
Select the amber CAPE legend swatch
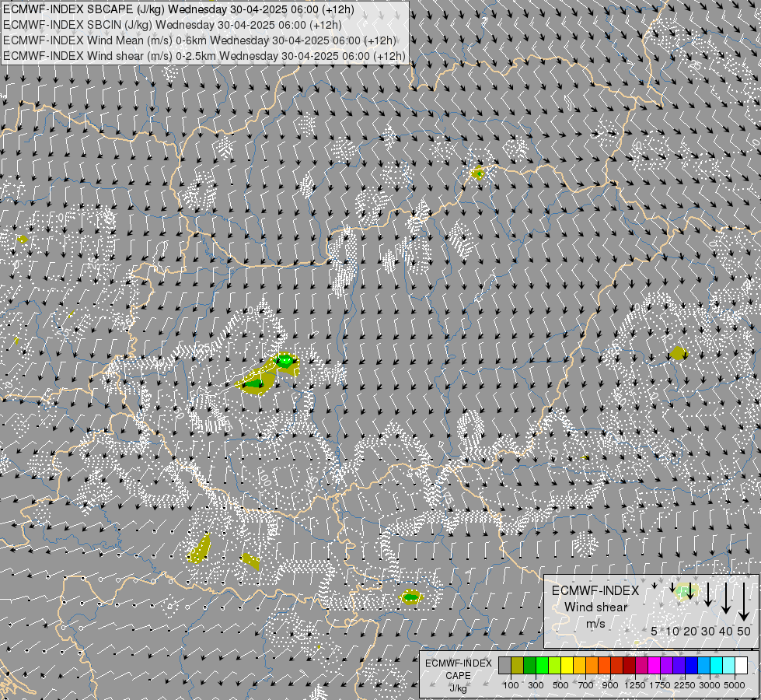click(x=580, y=665)
